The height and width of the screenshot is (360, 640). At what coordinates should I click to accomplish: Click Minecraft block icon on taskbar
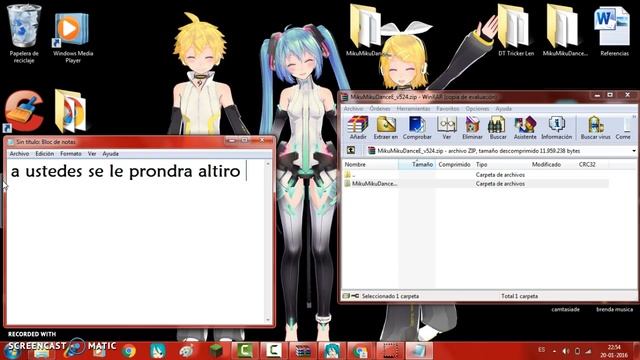coord(216,351)
